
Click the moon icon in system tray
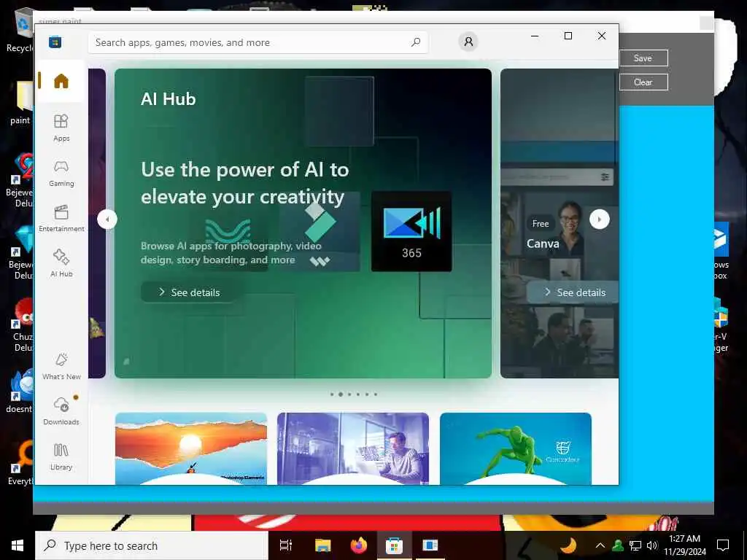568,545
